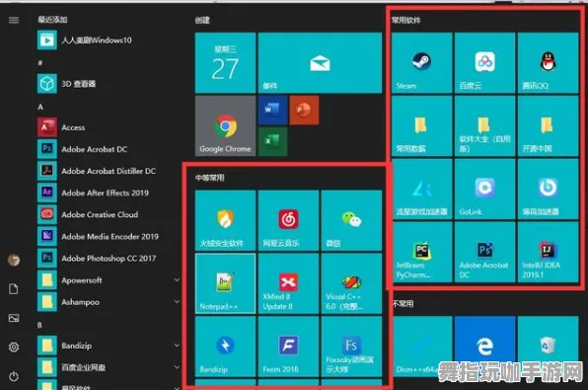Launch the Microsoft Edge tile
Image resolution: width=588 pixels, height=390 pixels.
[484, 347]
